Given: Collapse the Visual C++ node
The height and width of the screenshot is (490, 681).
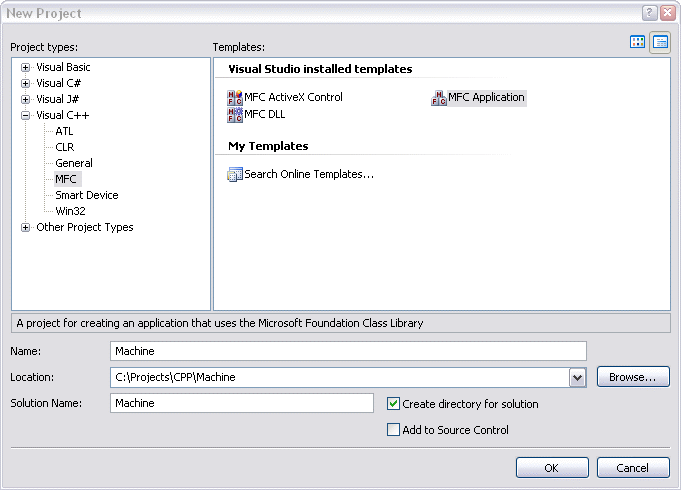Looking at the screenshot, I should click(x=25, y=116).
